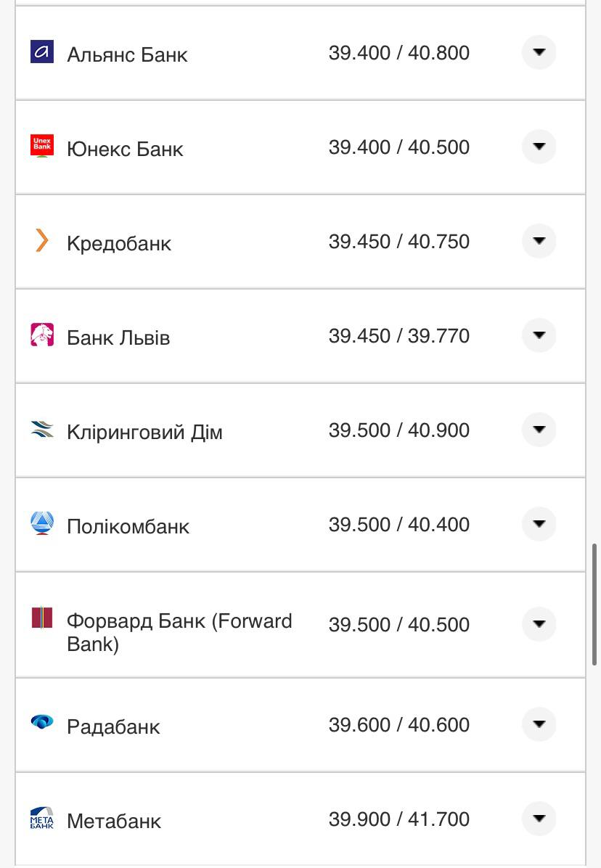Expand the Банк Львів row arrow
Screen dimensions: 601x868
coord(539,335)
